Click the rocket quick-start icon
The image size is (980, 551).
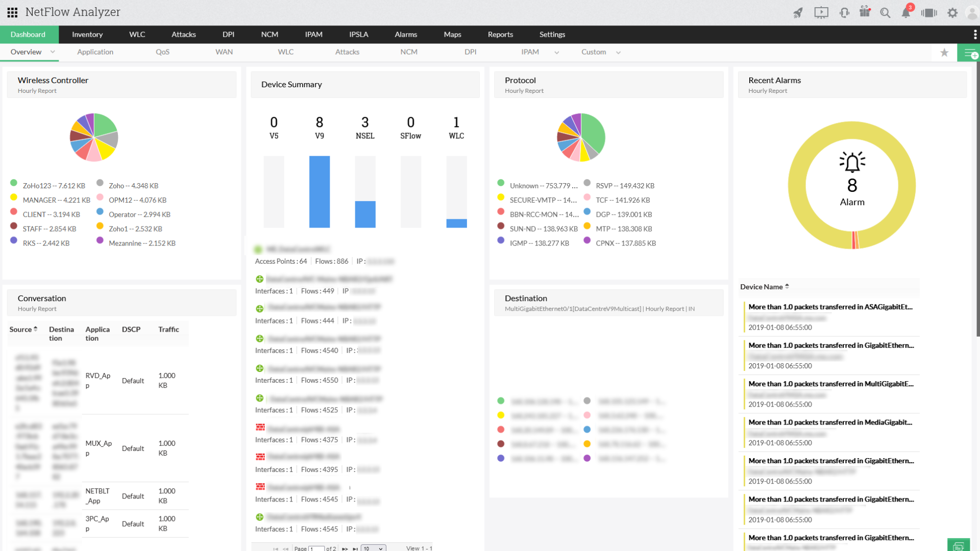(798, 13)
